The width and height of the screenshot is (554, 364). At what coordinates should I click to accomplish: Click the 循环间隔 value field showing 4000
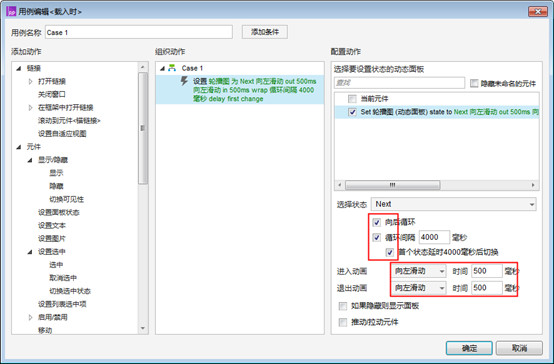click(434, 237)
